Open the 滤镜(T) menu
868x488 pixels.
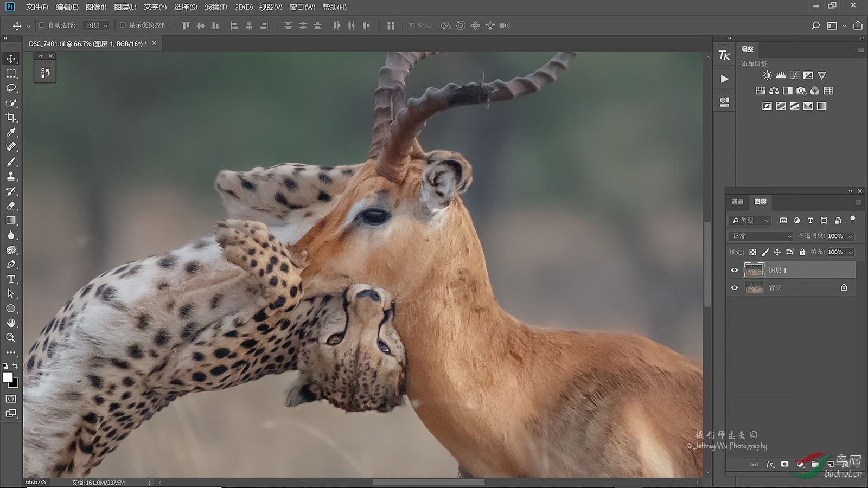point(215,7)
